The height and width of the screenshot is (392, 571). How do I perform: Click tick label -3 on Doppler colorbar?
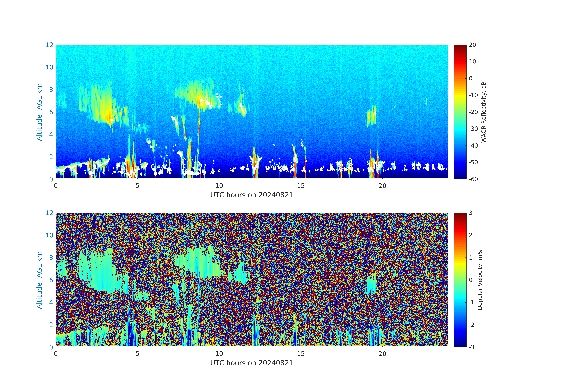(471, 347)
